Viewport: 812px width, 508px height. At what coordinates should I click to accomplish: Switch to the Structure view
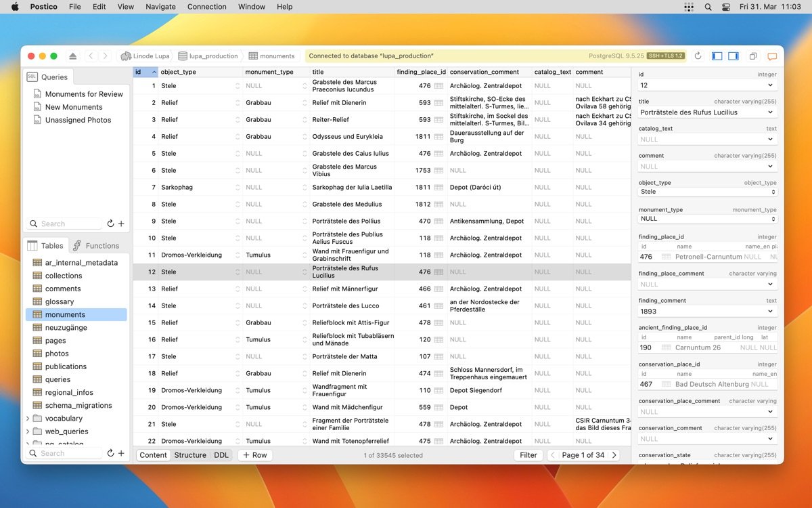[x=190, y=455]
